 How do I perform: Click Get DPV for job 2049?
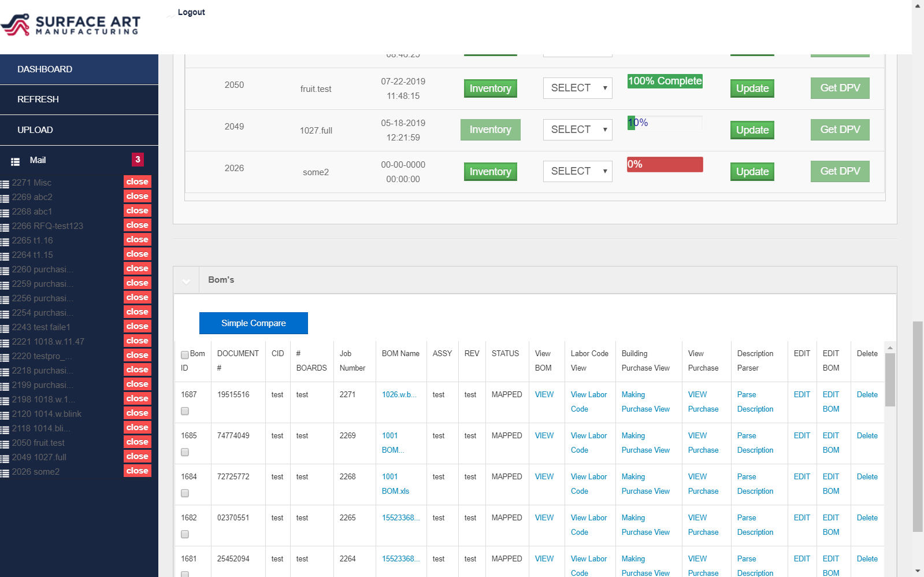click(x=840, y=130)
